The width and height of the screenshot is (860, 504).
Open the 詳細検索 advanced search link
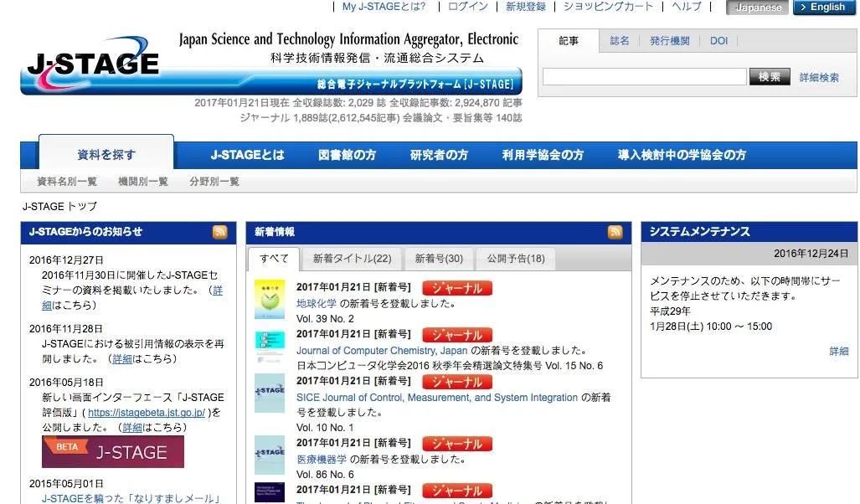[x=819, y=78]
